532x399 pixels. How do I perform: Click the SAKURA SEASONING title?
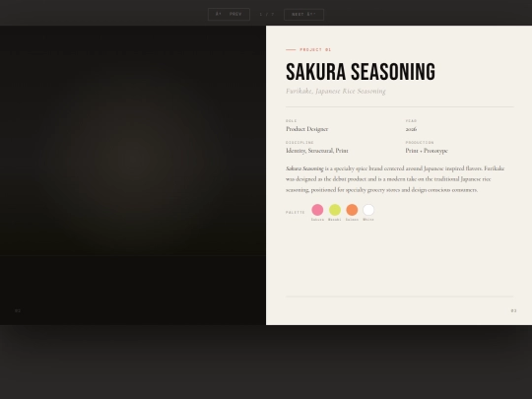point(361,72)
